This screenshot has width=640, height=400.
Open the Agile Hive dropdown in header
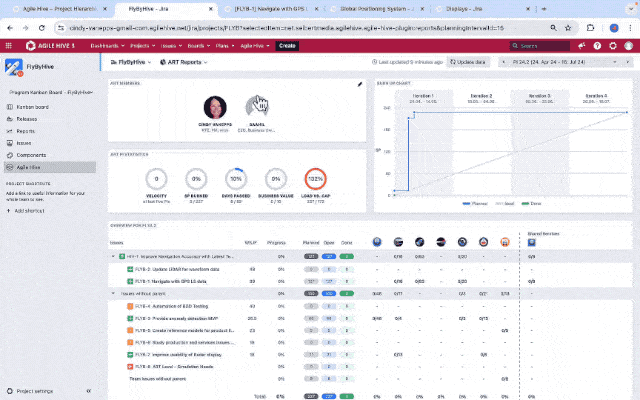coord(255,46)
